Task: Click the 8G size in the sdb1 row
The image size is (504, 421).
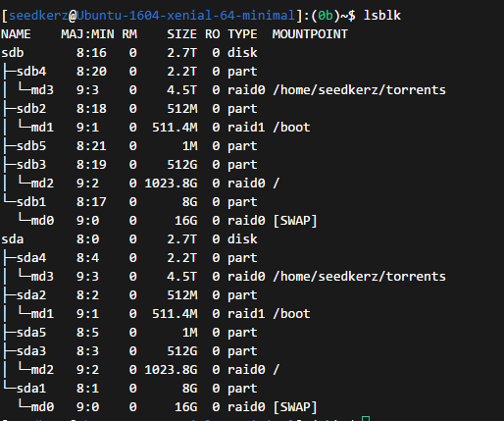Action: (189, 202)
